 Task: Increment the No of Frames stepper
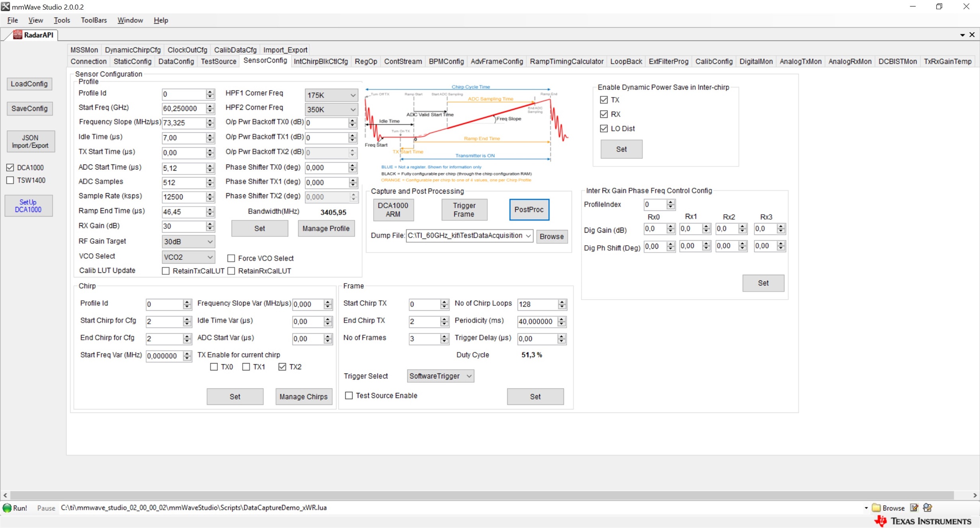click(x=445, y=336)
